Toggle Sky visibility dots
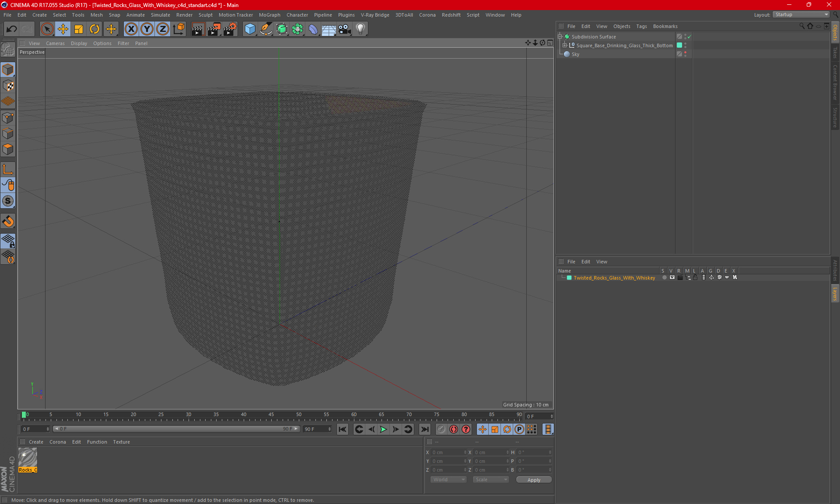 pyautogui.click(x=685, y=54)
